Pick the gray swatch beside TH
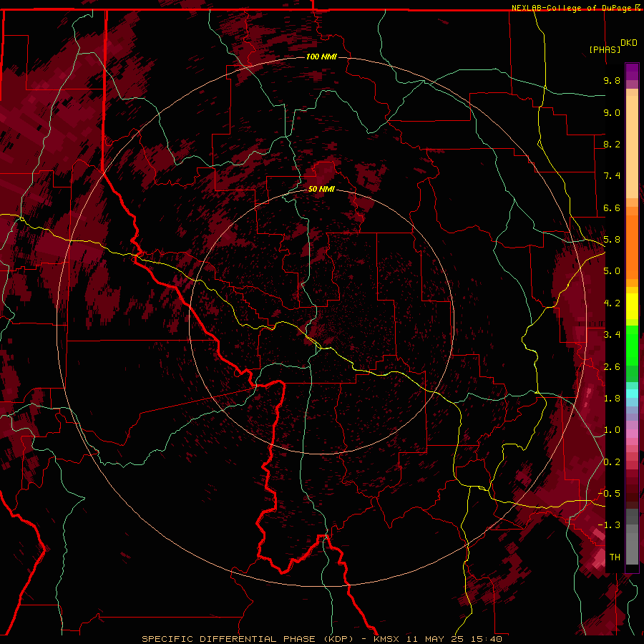 point(632,550)
